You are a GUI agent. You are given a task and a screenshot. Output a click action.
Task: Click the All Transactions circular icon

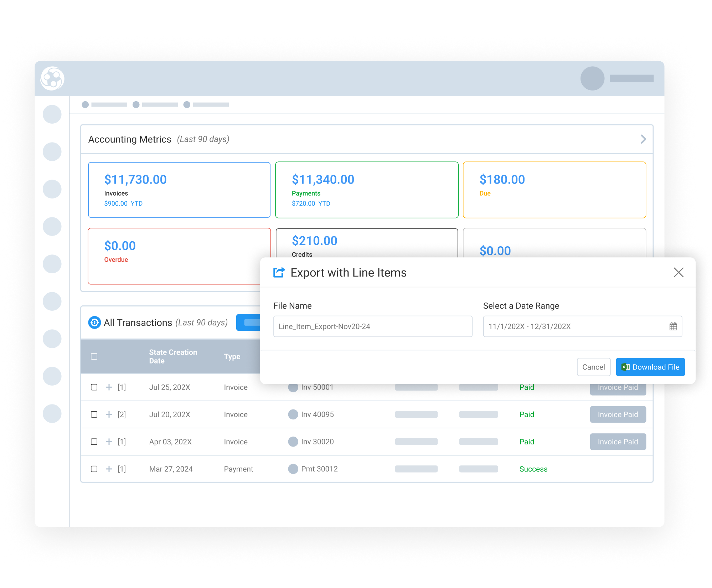[x=94, y=323]
